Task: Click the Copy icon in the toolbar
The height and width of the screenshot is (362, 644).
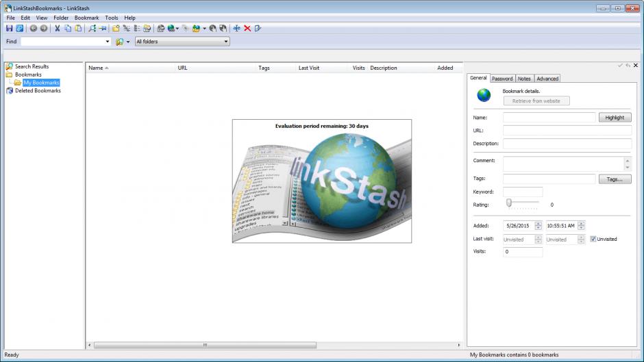Action: point(68,28)
